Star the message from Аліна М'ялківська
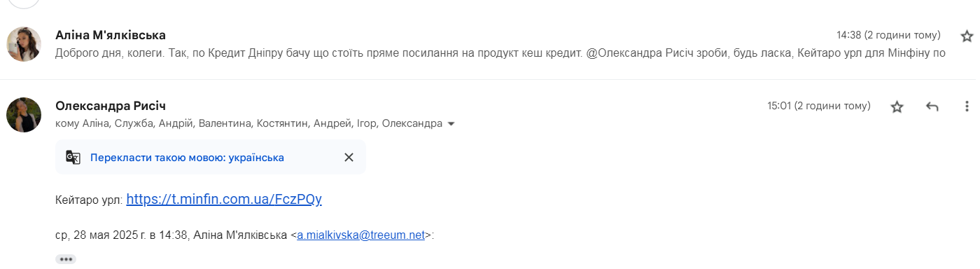 coord(967,36)
